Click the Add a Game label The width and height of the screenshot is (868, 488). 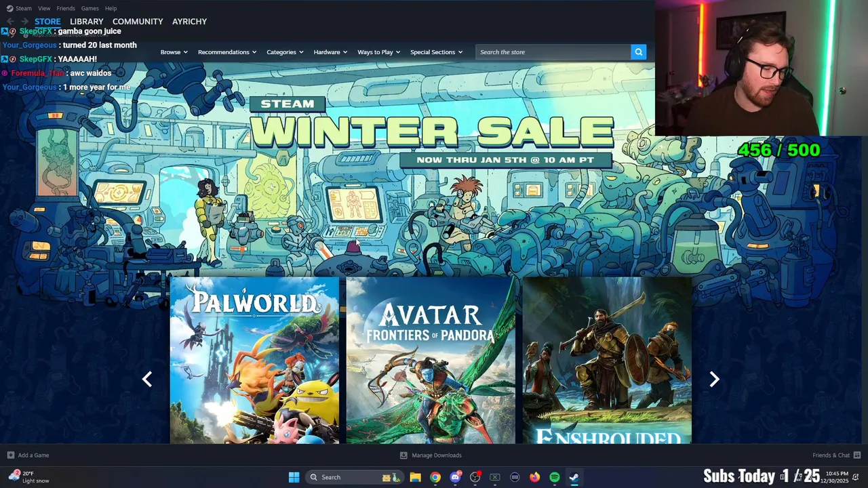tap(33, 455)
